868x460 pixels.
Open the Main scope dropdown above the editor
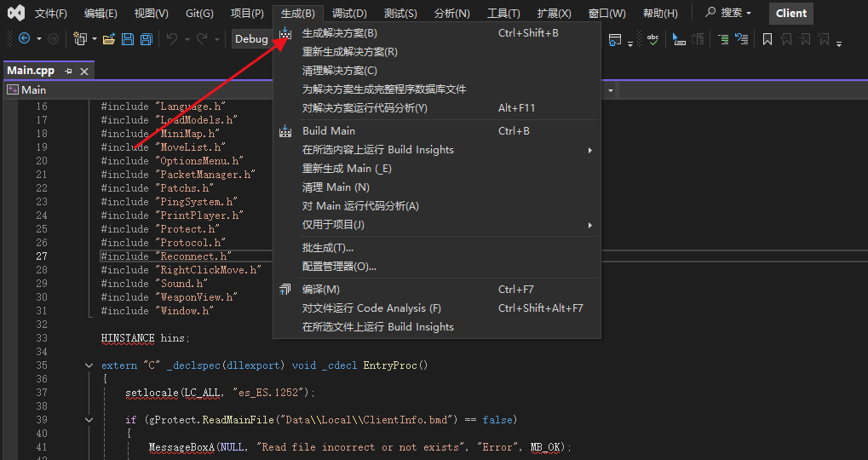612,89
